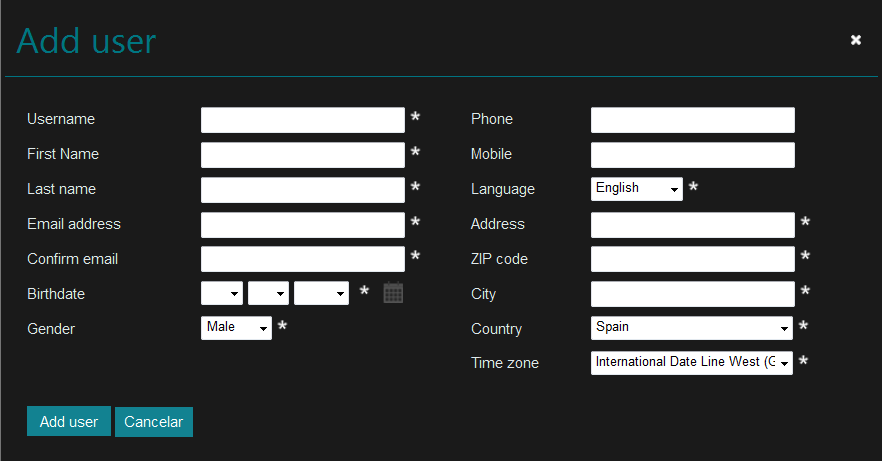Image resolution: width=882 pixels, height=461 pixels.
Task: Click the Phone input field
Action: click(x=692, y=120)
